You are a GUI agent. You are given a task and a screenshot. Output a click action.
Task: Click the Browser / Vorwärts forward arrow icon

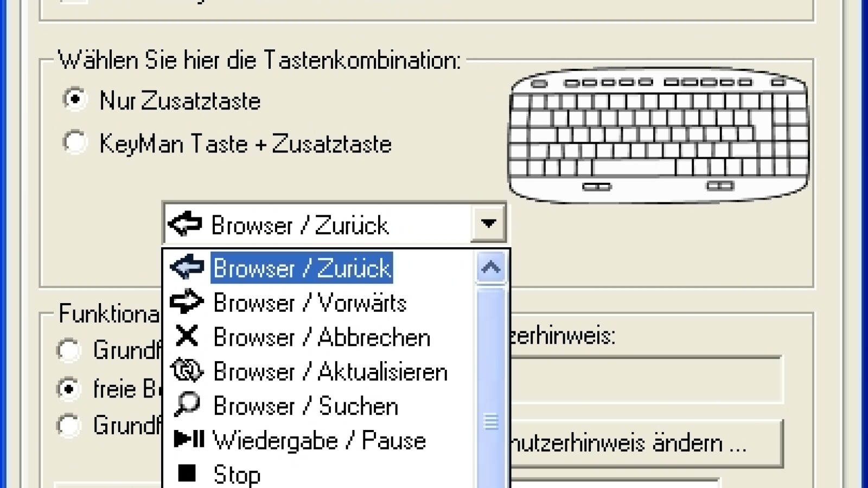click(x=187, y=302)
